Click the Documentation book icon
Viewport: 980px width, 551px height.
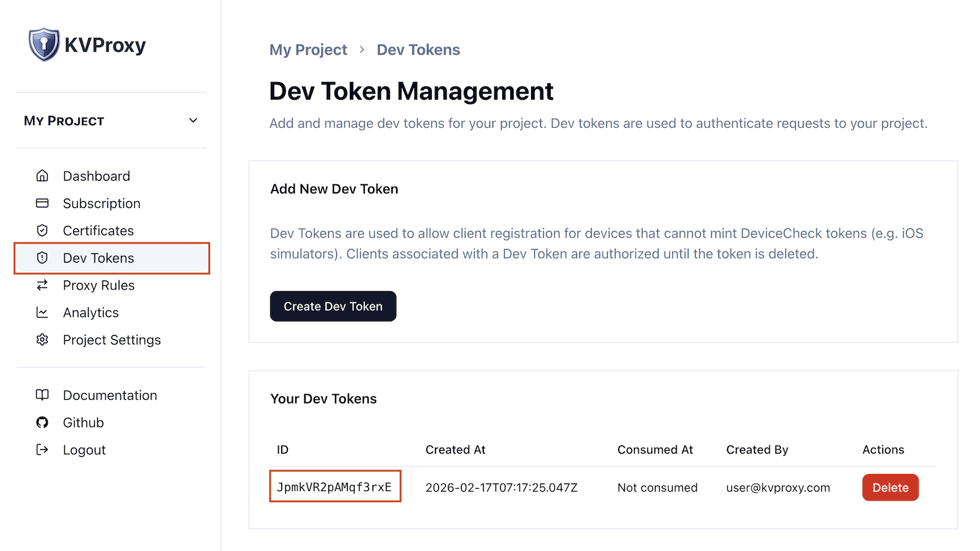(42, 395)
